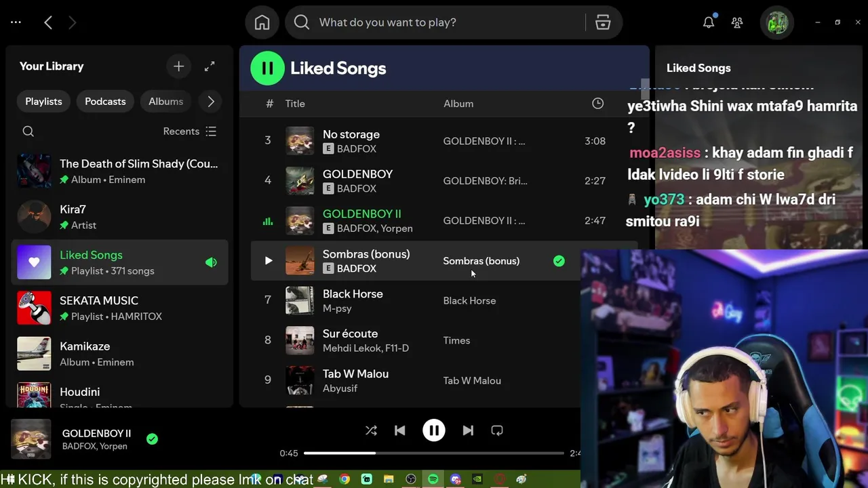The image size is (868, 488).
Task: Click GOLDENBOY track by BADFOX
Action: point(357,174)
